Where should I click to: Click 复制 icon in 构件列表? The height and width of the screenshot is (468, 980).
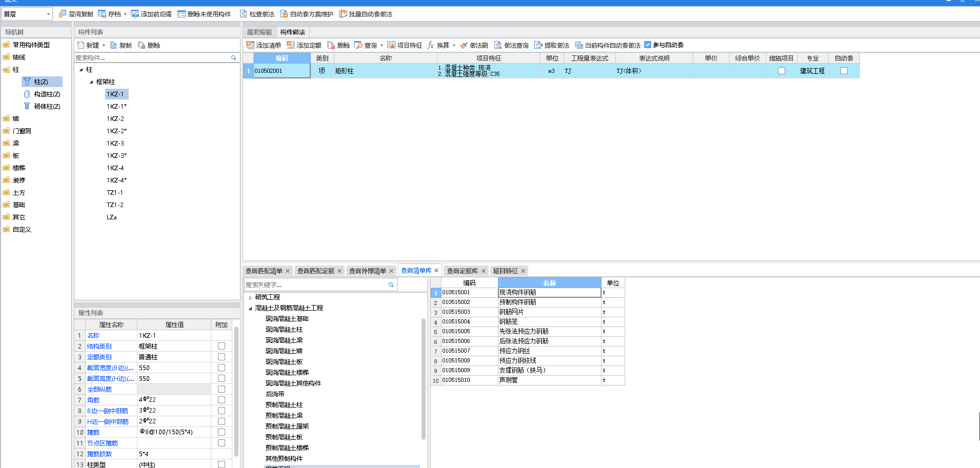coord(114,45)
